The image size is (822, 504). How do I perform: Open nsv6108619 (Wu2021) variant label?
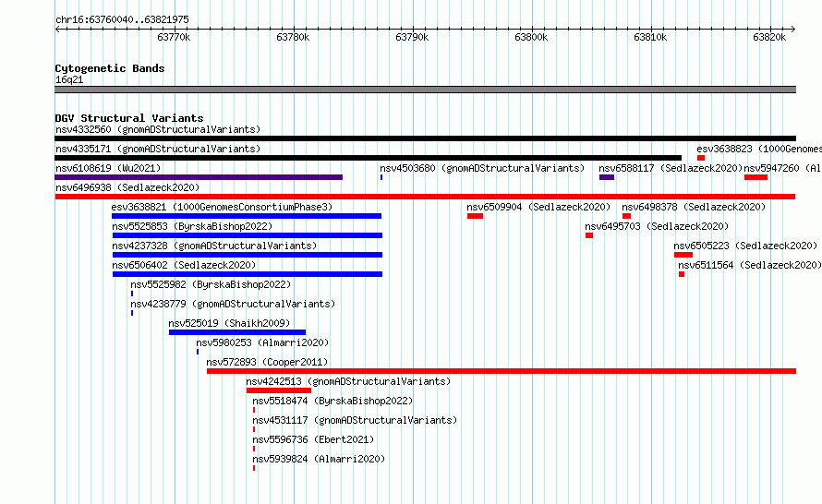[x=108, y=168]
